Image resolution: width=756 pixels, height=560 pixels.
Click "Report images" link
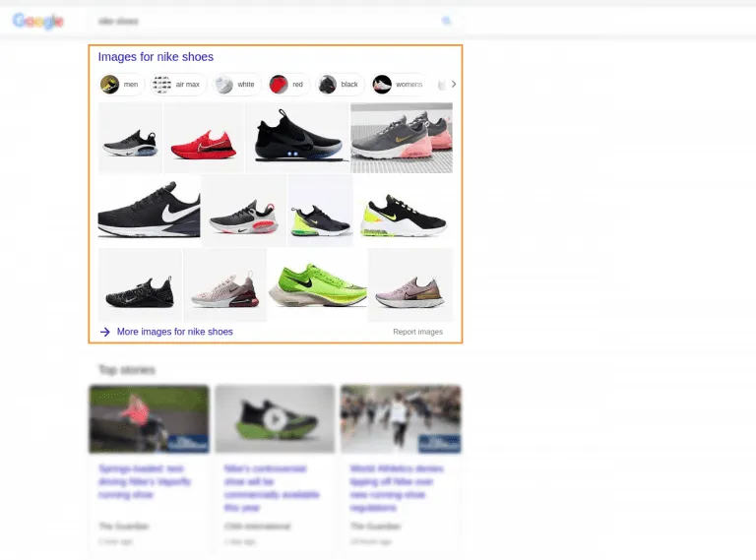point(417,332)
